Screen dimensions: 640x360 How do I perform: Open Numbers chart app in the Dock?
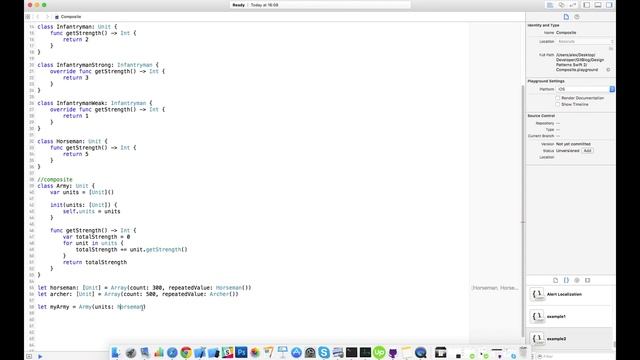158,352
